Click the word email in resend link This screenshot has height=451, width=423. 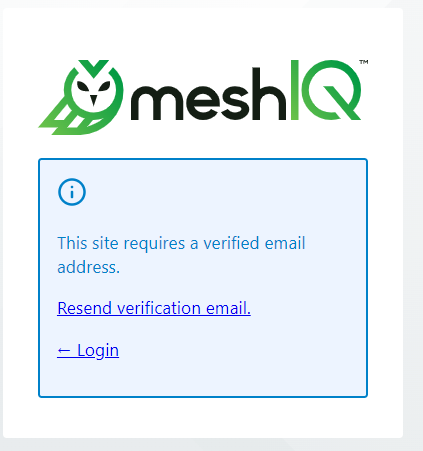coord(228,308)
